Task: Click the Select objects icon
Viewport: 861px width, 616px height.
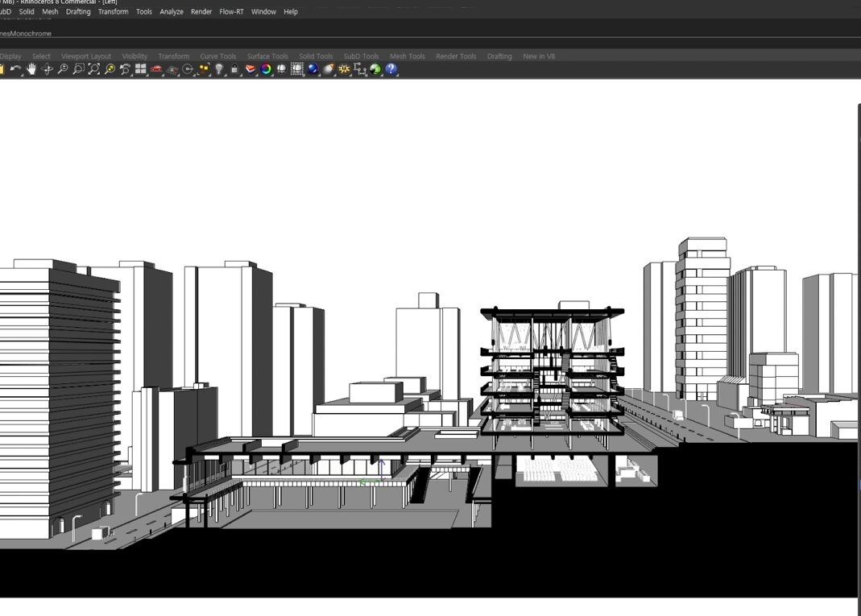Action: point(204,69)
